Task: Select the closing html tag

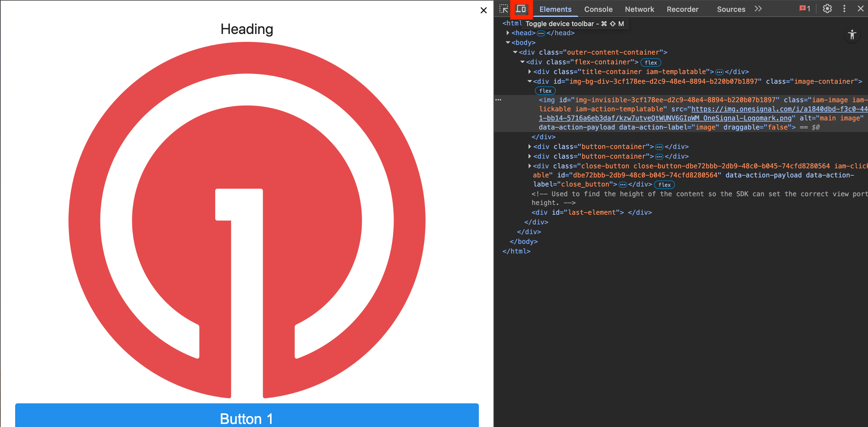Action: pos(516,251)
